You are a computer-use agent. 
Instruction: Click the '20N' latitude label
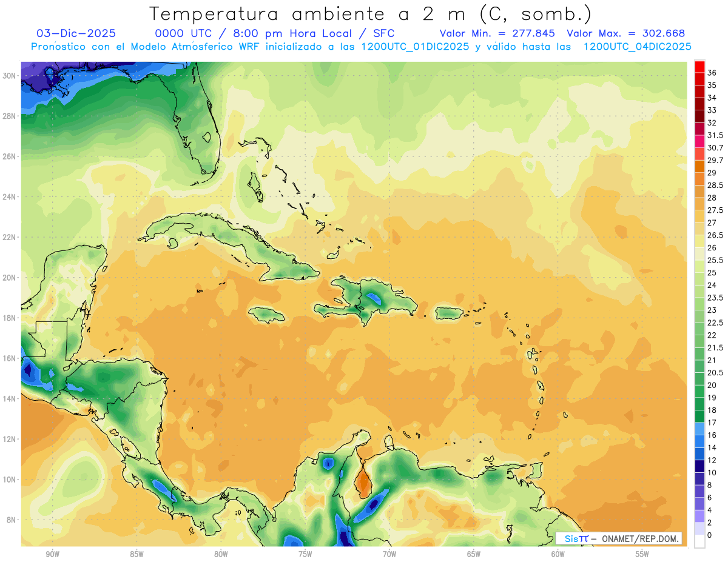point(10,278)
